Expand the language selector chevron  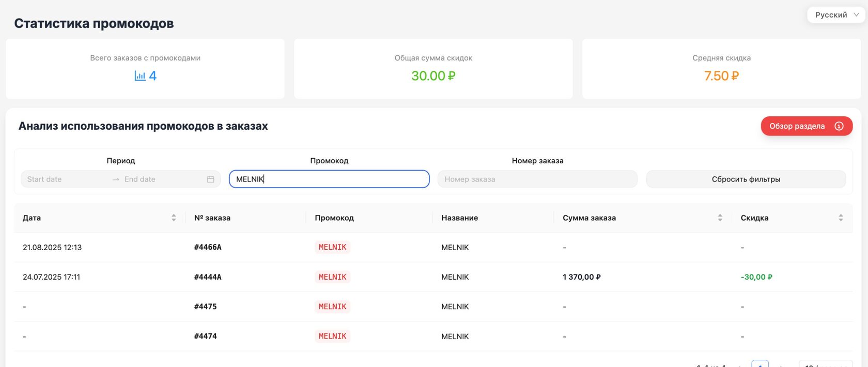pyautogui.click(x=856, y=15)
